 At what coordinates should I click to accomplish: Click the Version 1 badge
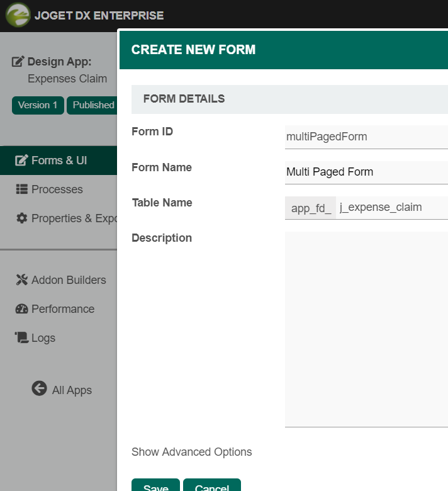(38, 105)
